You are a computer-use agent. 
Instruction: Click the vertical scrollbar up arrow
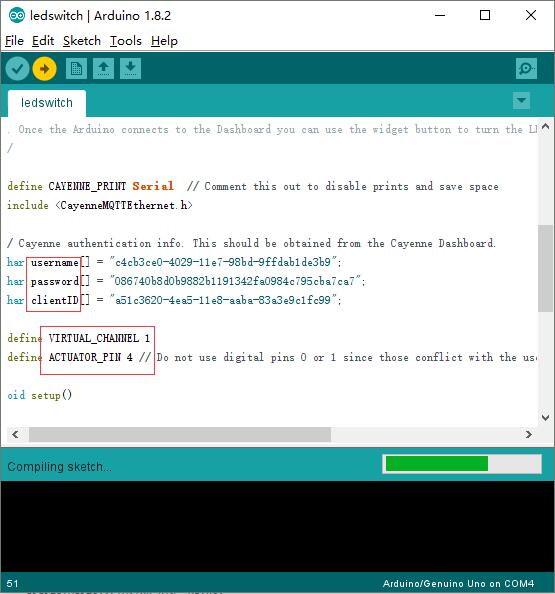[546, 127]
